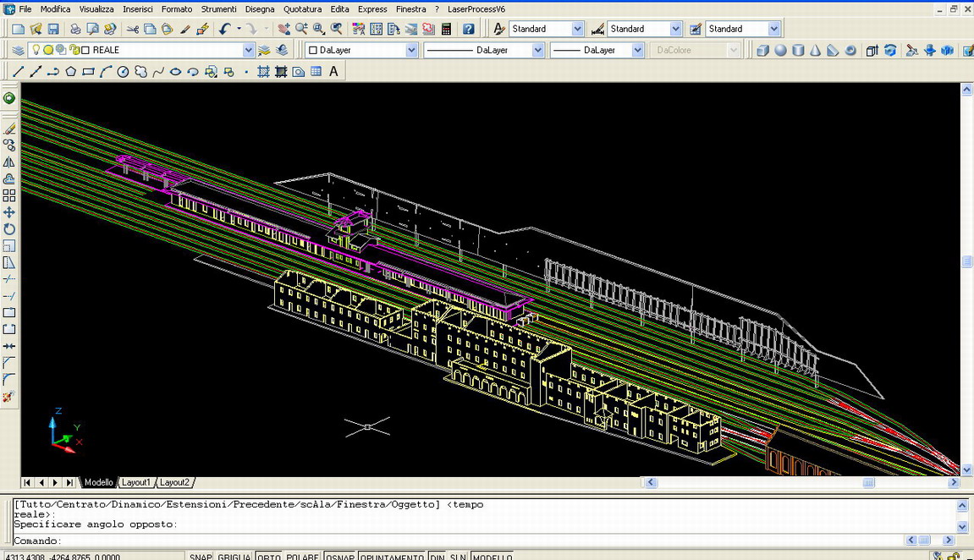This screenshot has height=560, width=974.
Task: Toggle OSNAP in the status bar
Action: click(x=339, y=557)
